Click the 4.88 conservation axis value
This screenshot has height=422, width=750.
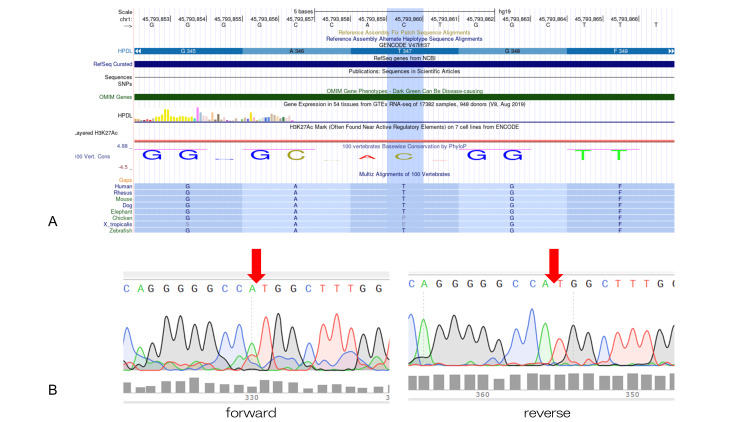click(122, 146)
